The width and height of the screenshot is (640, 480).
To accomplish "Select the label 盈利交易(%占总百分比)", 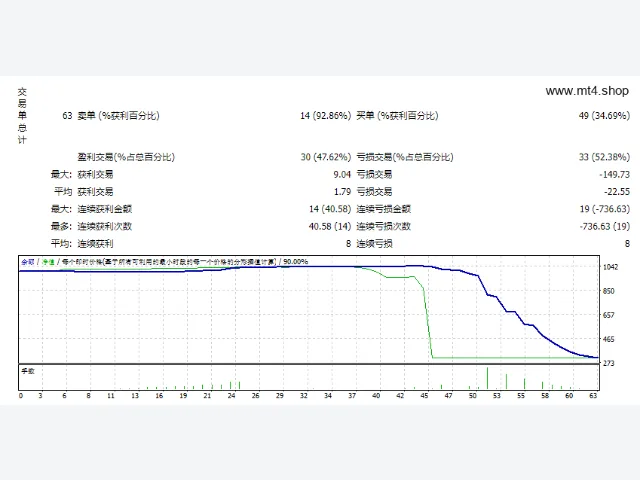I will (x=126, y=157).
